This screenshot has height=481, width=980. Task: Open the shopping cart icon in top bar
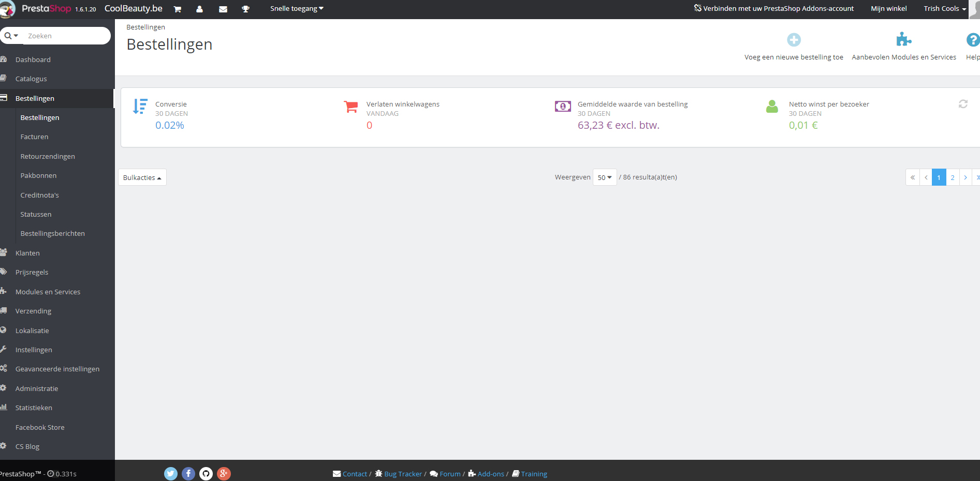pos(178,9)
